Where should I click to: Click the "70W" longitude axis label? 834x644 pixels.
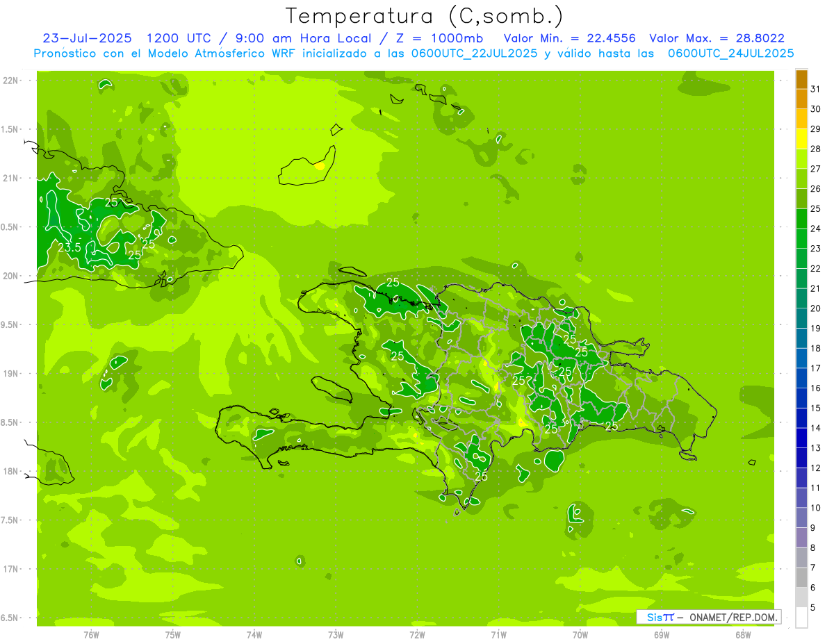click(x=580, y=634)
